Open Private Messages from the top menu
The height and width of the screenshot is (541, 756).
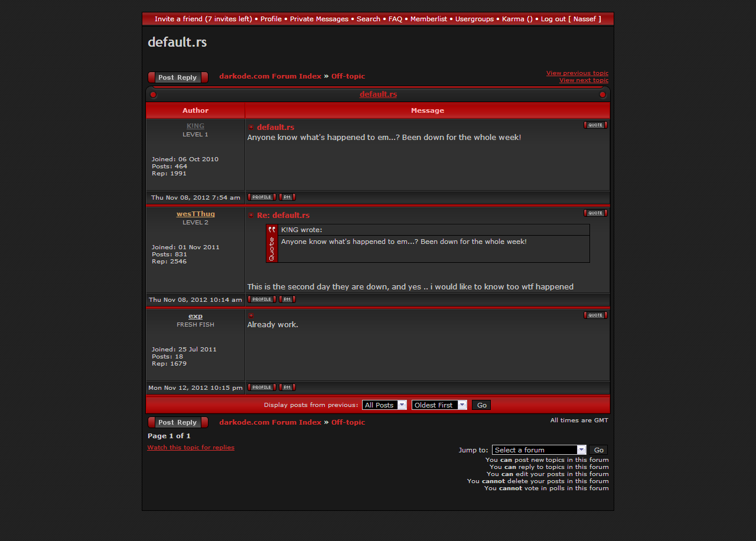(x=319, y=19)
